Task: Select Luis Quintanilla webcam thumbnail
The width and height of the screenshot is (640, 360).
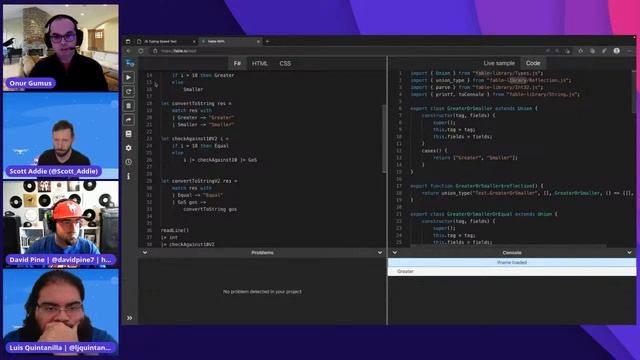Action: pyautogui.click(x=61, y=312)
